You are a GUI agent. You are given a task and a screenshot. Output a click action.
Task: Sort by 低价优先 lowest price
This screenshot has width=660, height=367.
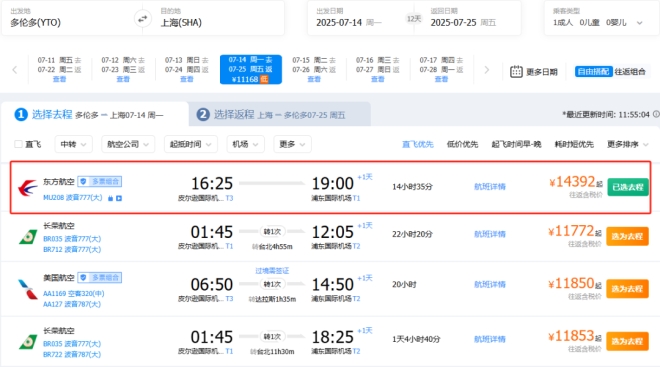coord(462,144)
